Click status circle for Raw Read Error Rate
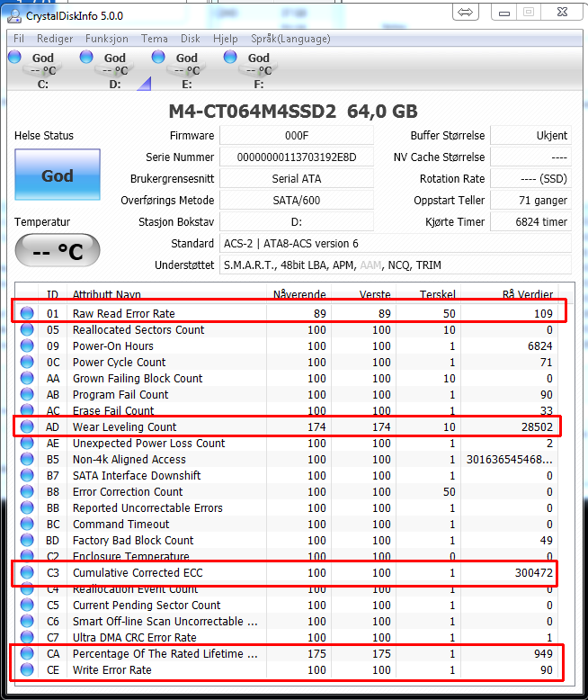Viewport: 588px width, 700px height. coord(27,313)
